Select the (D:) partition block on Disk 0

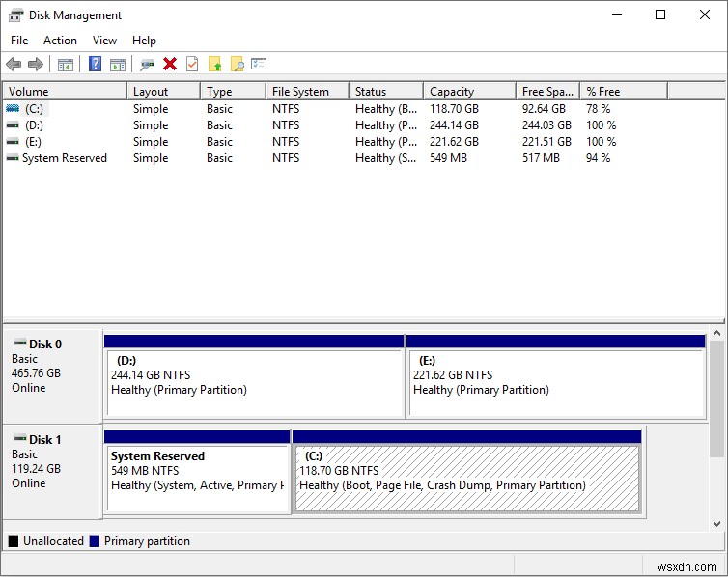pos(254,382)
